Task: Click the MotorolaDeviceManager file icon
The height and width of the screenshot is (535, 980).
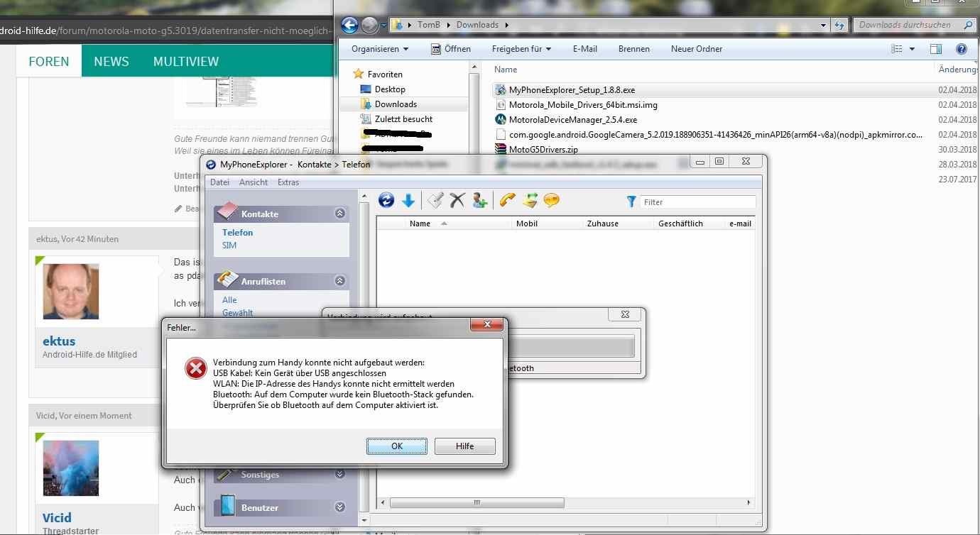Action: [501, 119]
